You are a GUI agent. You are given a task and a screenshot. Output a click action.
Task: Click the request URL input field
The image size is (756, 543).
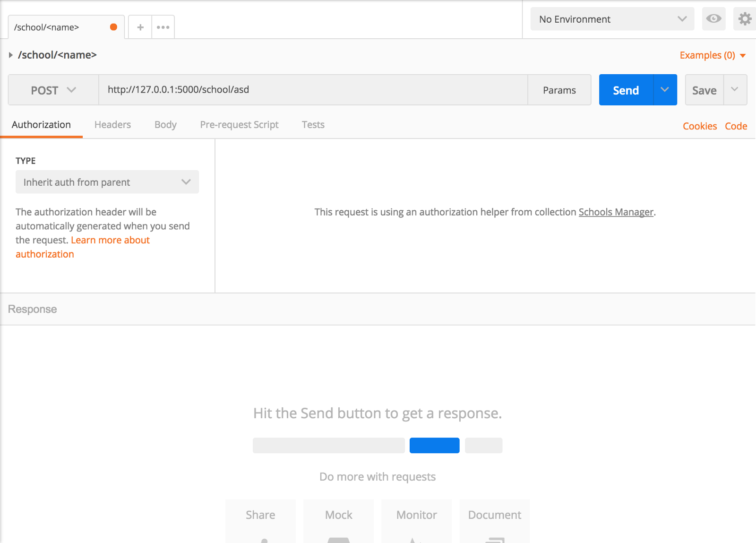(313, 90)
